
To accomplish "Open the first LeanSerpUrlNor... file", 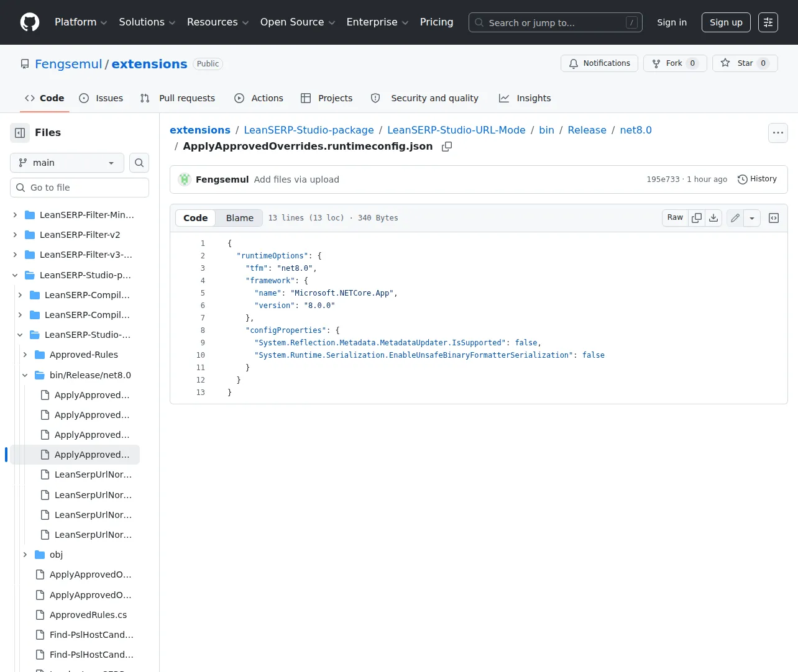I will click(x=93, y=474).
